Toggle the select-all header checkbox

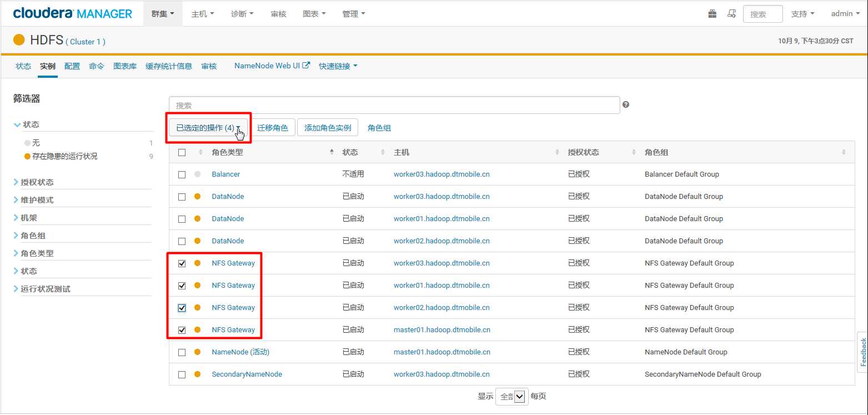coord(182,152)
